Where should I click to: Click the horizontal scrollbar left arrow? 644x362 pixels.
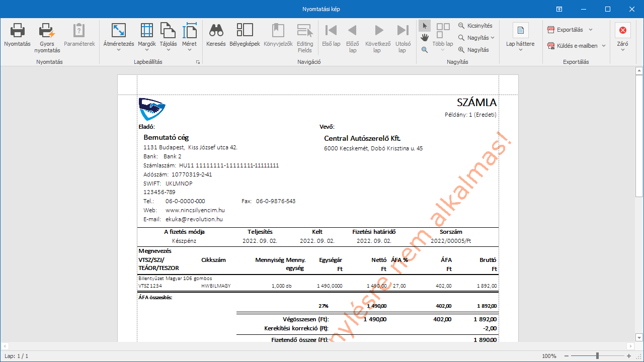point(5,346)
